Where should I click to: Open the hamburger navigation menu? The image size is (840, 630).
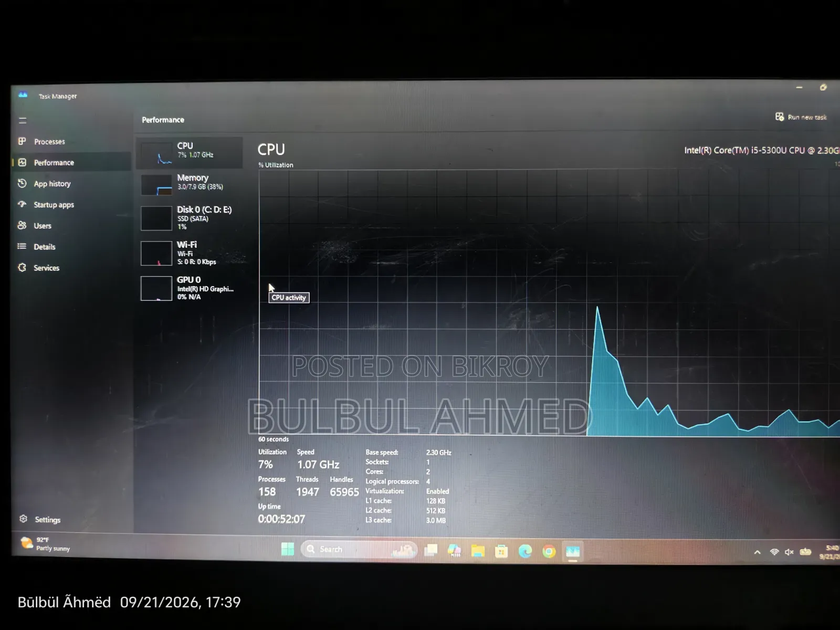[x=23, y=120]
